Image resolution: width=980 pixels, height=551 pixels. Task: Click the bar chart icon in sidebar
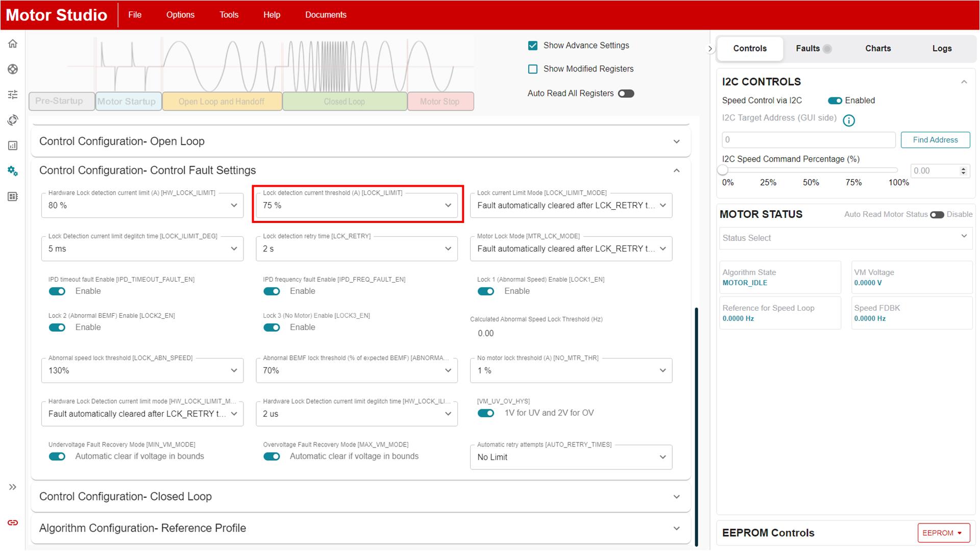[x=13, y=145]
